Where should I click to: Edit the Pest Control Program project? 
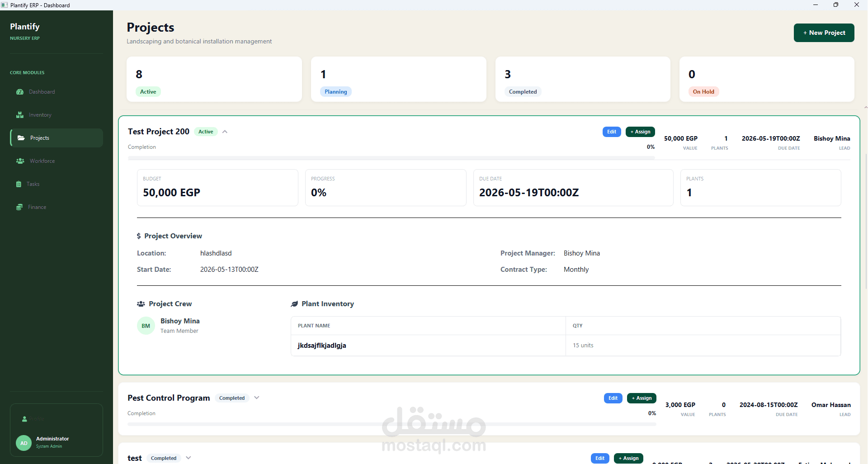(613, 398)
